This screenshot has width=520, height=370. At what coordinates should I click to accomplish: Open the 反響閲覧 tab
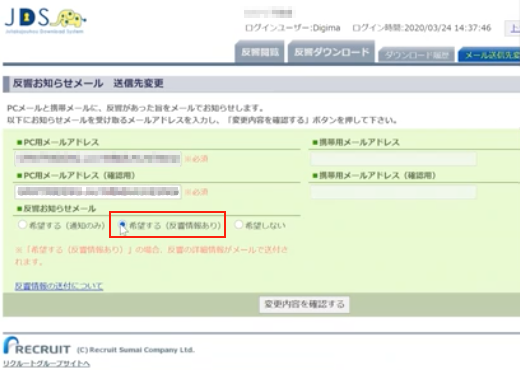click(x=260, y=52)
